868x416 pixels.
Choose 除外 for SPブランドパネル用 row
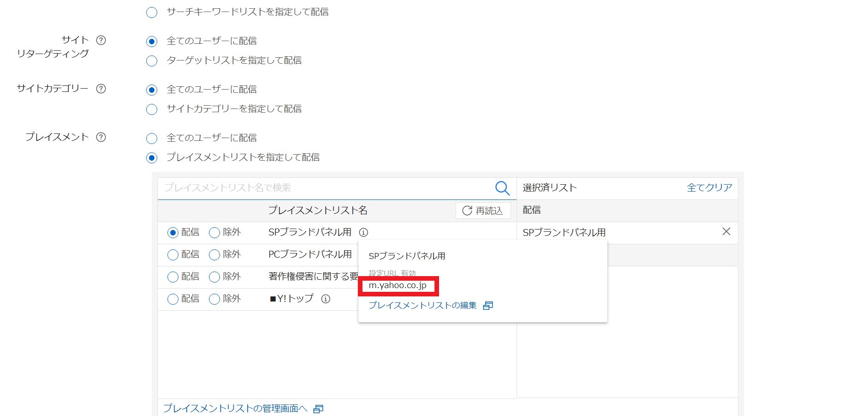[214, 233]
